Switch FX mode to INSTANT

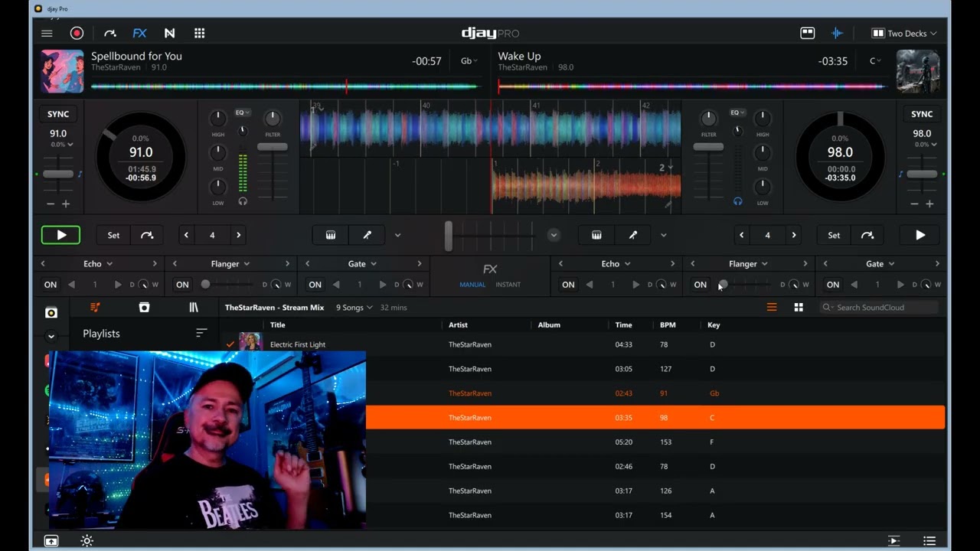pyautogui.click(x=508, y=285)
